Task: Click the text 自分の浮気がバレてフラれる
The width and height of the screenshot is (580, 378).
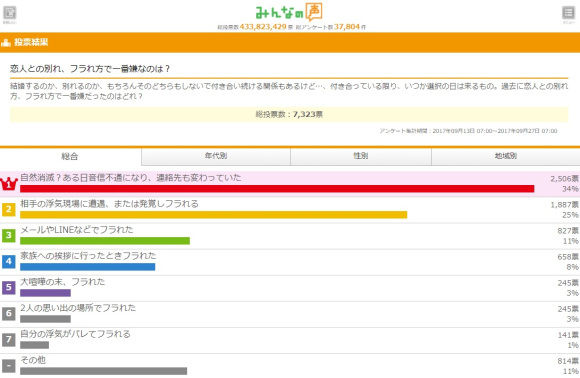Action: coord(75,334)
